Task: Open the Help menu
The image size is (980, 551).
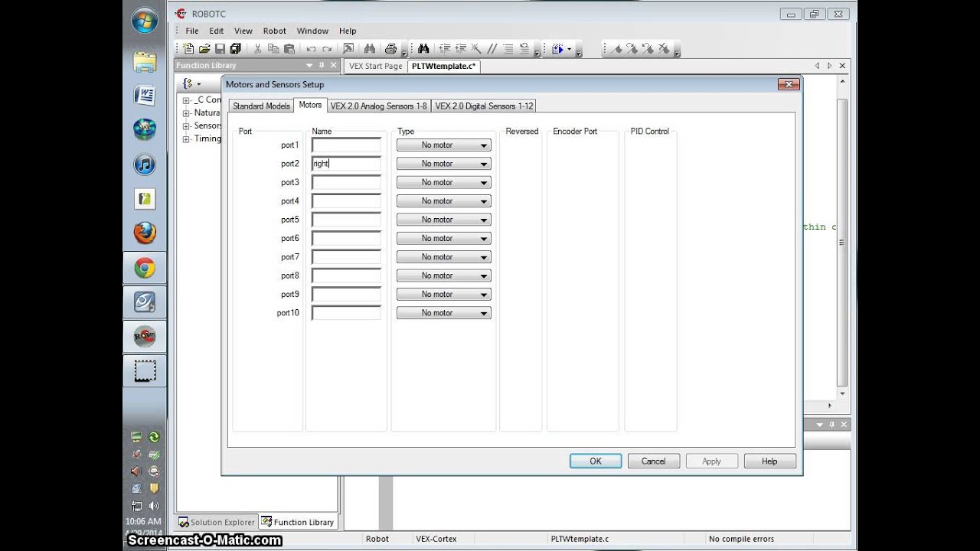Action: 348,31
